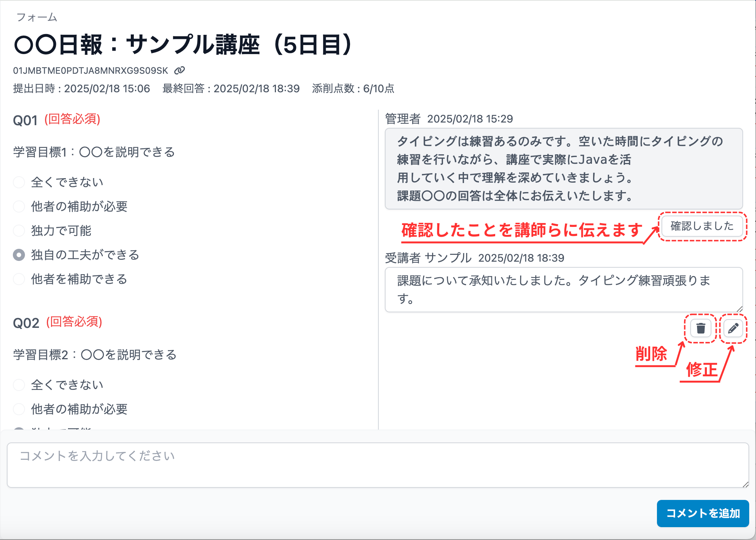Click the コメントを追加 button
Screen dimensions: 756x540
click(702, 513)
